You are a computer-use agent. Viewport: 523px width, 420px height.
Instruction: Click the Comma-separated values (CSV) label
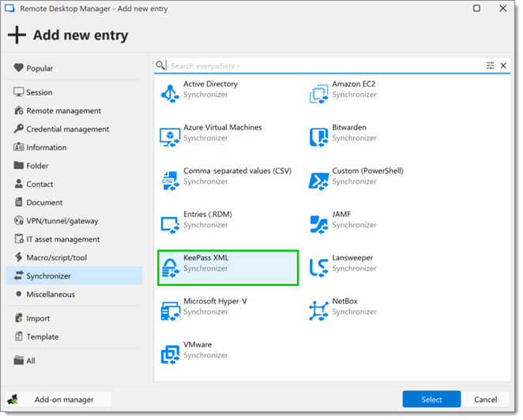click(x=237, y=171)
